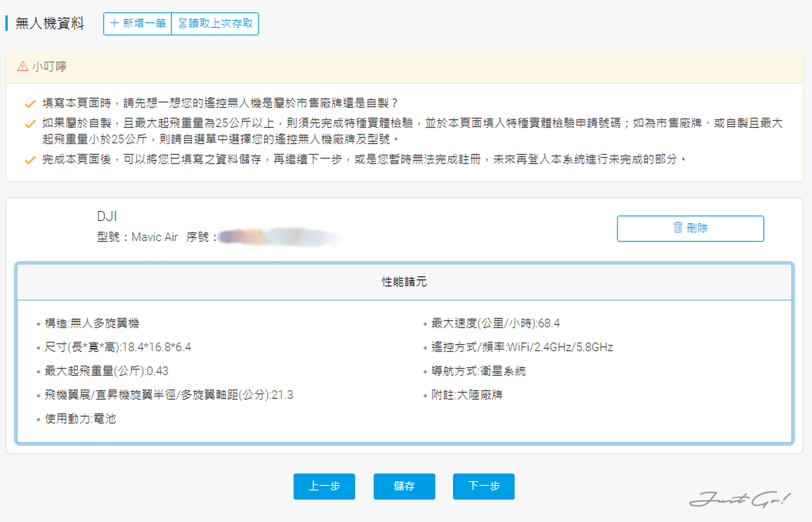Click the plus icon on 新增一筆
Viewport: 812px width, 522px height.
(x=114, y=23)
